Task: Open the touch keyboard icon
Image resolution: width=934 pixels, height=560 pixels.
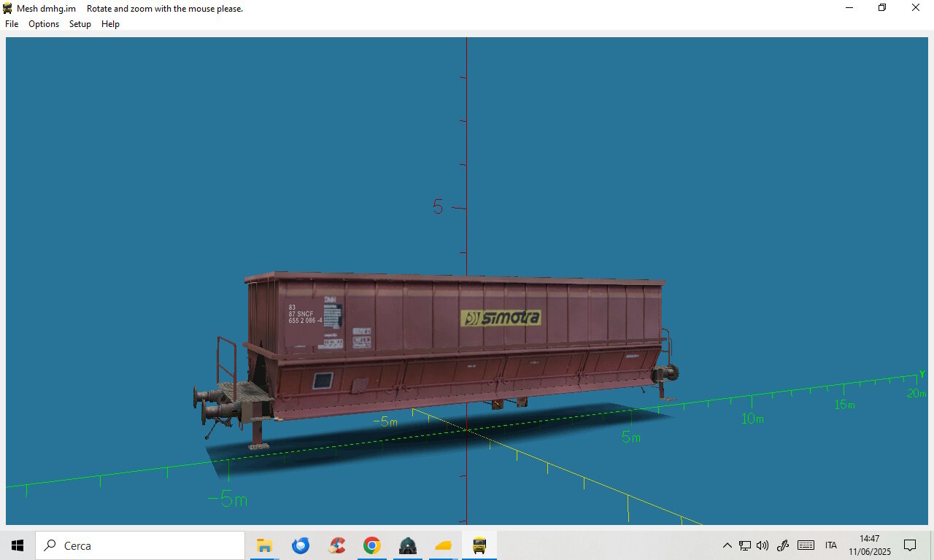Action: coord(806,545)
